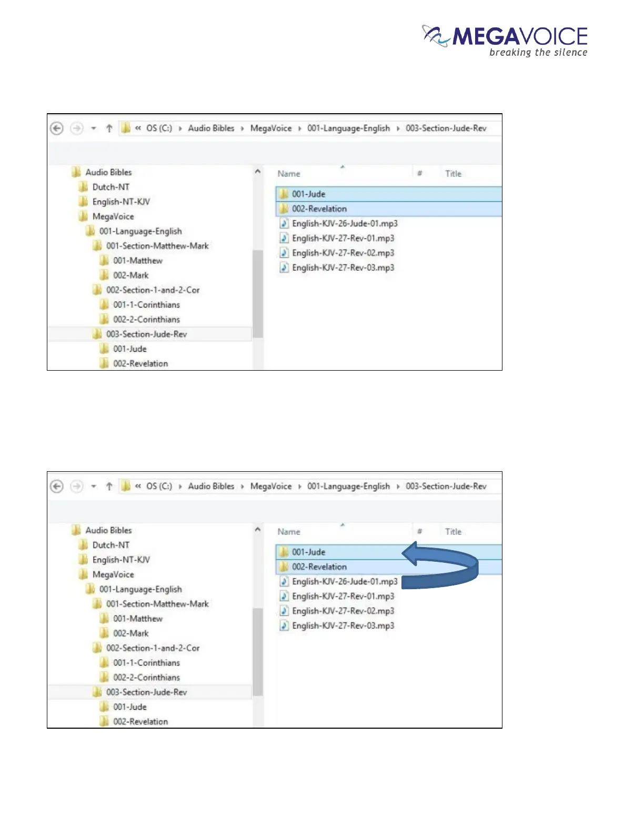This screenshot has height=834, width=644.
Task: Select 001-Language-English breadcrumb in top Explorer window
Action: [349, 128]
